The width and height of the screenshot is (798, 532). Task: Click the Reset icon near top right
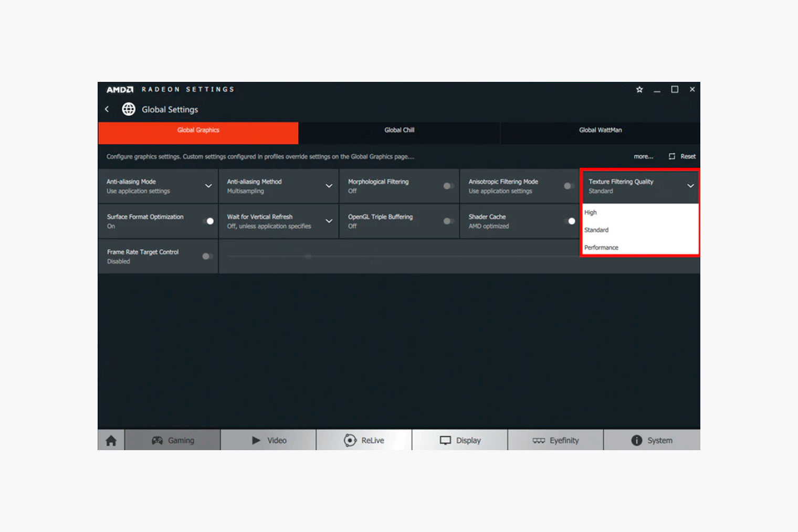(x=672, y=156)
